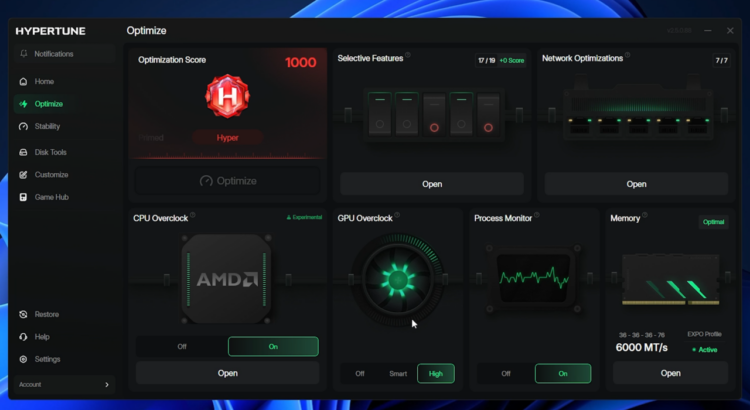Open Game Hub section
The height and width of the screenshot is (410, 750).
[x=65, y=197]
